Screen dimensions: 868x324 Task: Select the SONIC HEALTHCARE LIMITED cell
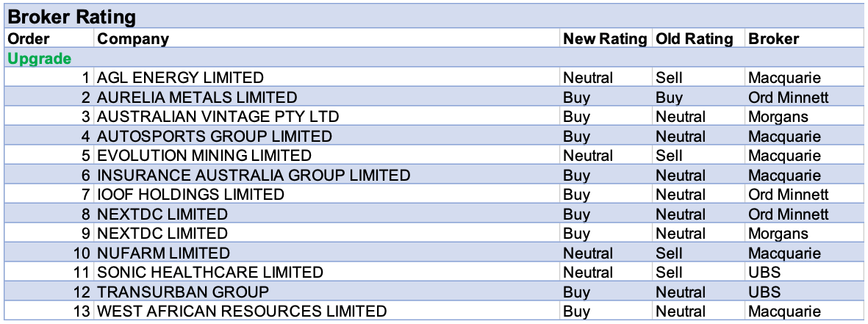pyautogui.click(x=209, y=273)
